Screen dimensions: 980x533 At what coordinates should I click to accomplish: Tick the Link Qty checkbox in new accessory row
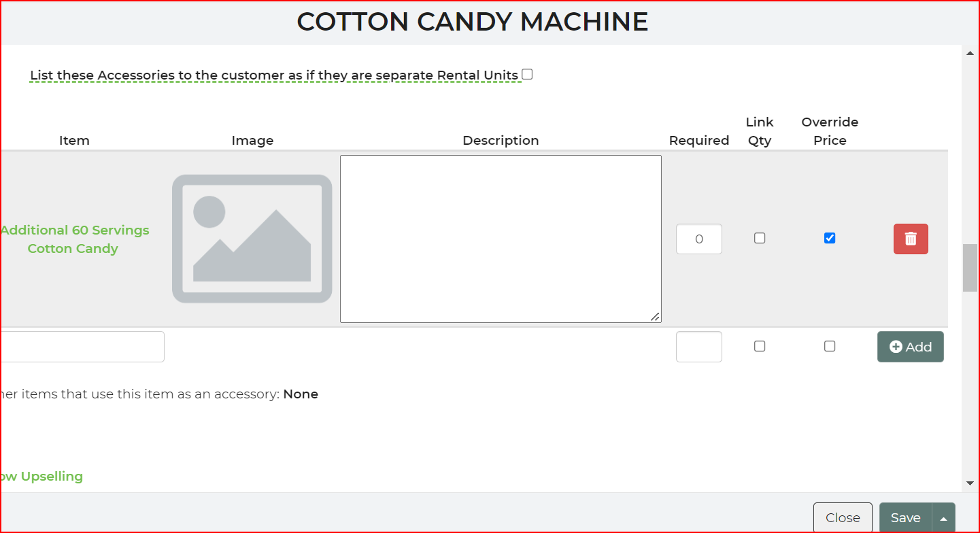760,346
